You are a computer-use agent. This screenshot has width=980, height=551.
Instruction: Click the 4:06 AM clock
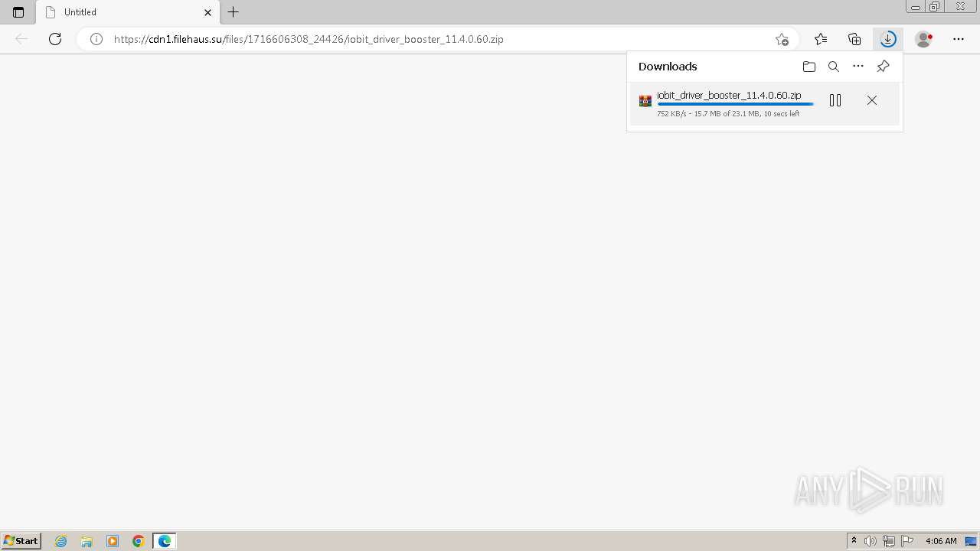coord(941,541)
